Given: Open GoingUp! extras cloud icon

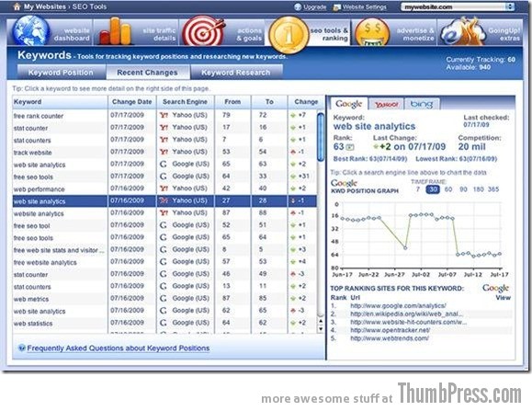Looking at the screenshot, I should click(x=463, y=31).
